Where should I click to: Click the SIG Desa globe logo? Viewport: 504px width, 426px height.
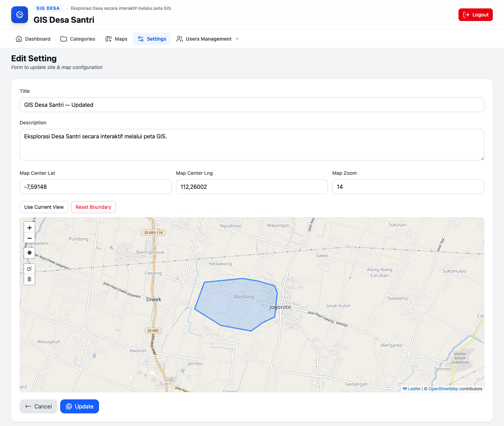[x=20, y=15]
